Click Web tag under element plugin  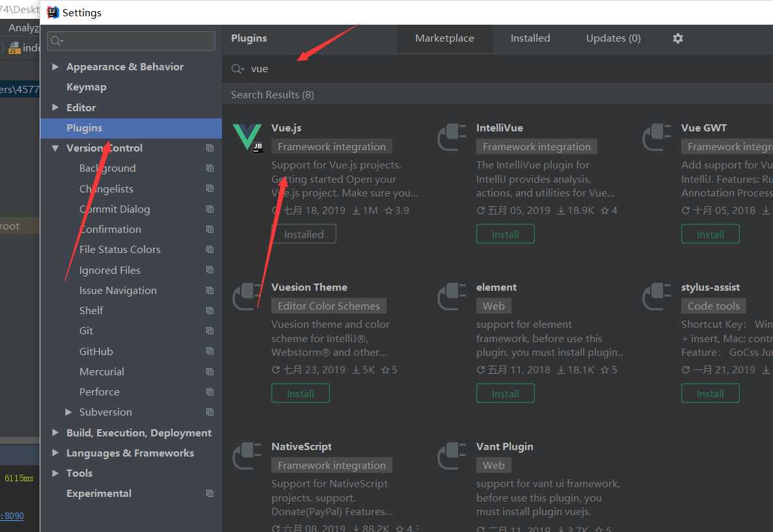493,306
